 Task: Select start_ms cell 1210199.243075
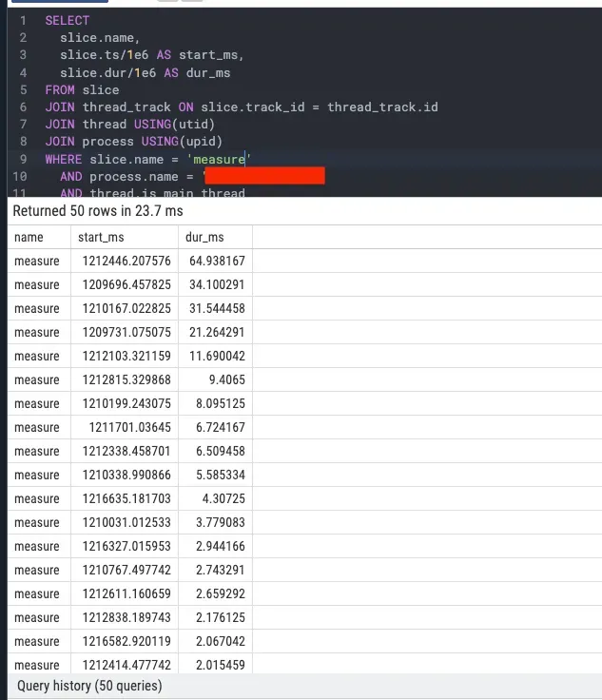(x=126, y=403)
